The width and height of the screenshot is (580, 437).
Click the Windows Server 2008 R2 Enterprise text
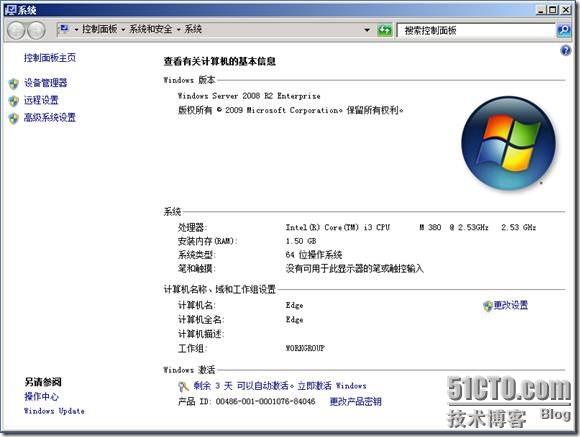(x=249, y=96)
